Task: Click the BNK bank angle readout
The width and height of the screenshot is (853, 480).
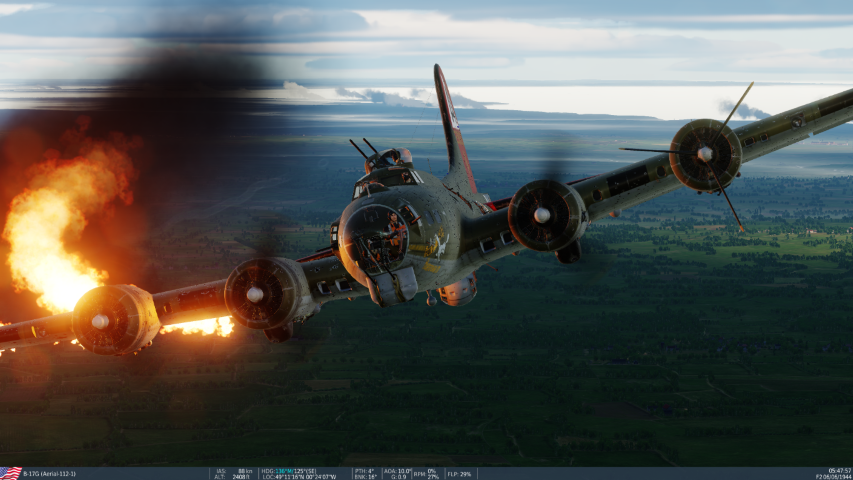Action: (364, 477)
